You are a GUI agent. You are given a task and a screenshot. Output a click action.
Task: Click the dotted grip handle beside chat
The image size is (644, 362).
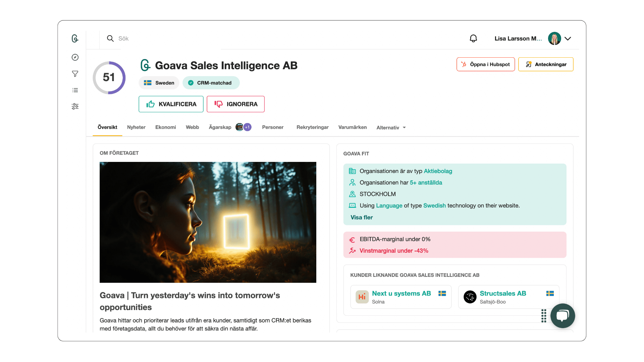point(544,316)
